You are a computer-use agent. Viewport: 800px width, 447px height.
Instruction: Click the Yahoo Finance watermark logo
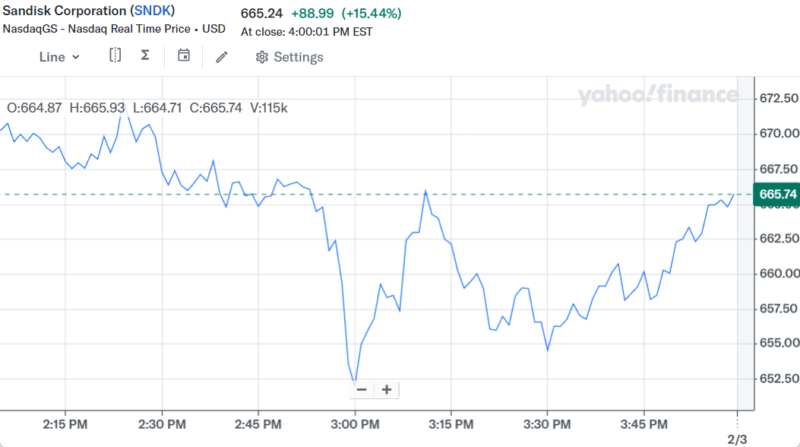[657, 96]
